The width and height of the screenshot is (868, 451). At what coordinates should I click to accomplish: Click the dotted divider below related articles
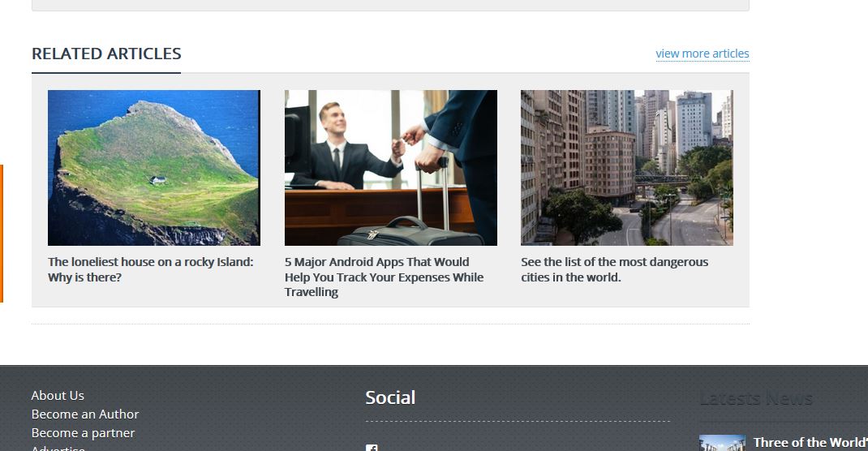pyautogui.click(x=390, y=324)
